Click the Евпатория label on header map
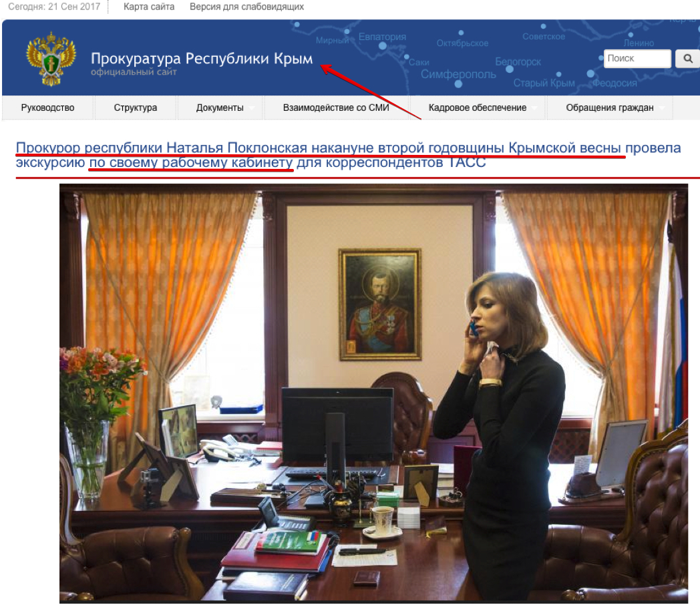 [382, 37]
